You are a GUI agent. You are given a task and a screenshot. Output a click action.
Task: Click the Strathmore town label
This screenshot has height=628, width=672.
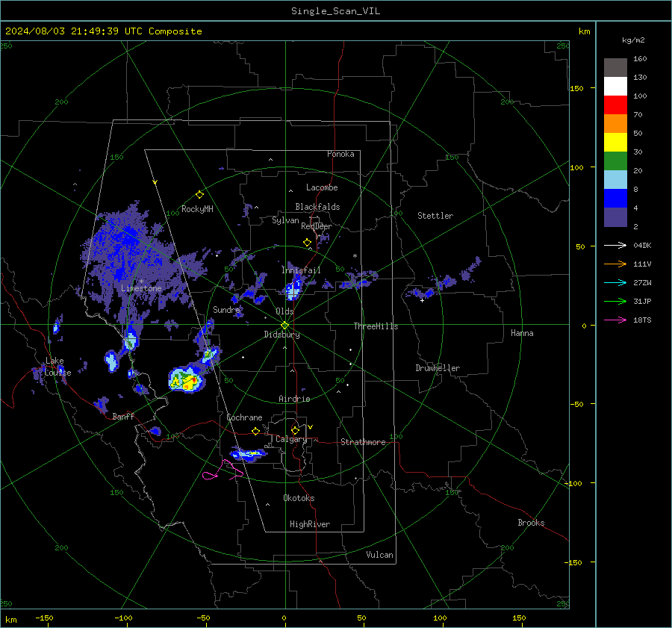(x=363, y=442)
